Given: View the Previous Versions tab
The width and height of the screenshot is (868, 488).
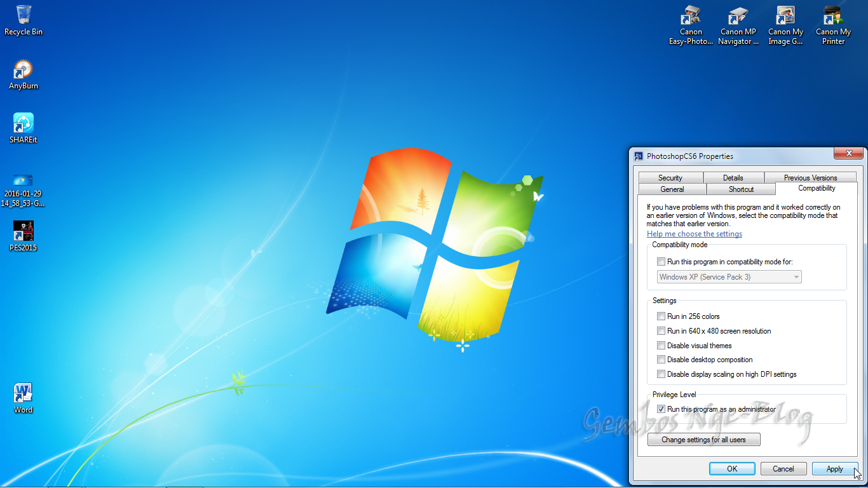Looking at the screenshot, I should coord(810,177).
